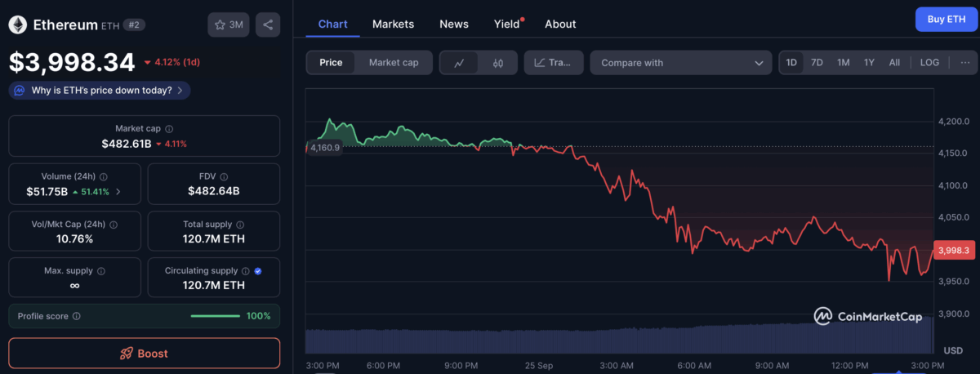The image size is (980, 374).
Task: Open the Markets tab
Action: point(393,24)
